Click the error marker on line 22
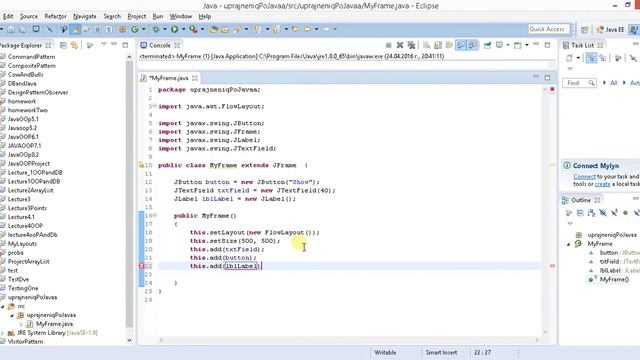The height and width of the screenshot is (360, 640). tap(142, 266)
